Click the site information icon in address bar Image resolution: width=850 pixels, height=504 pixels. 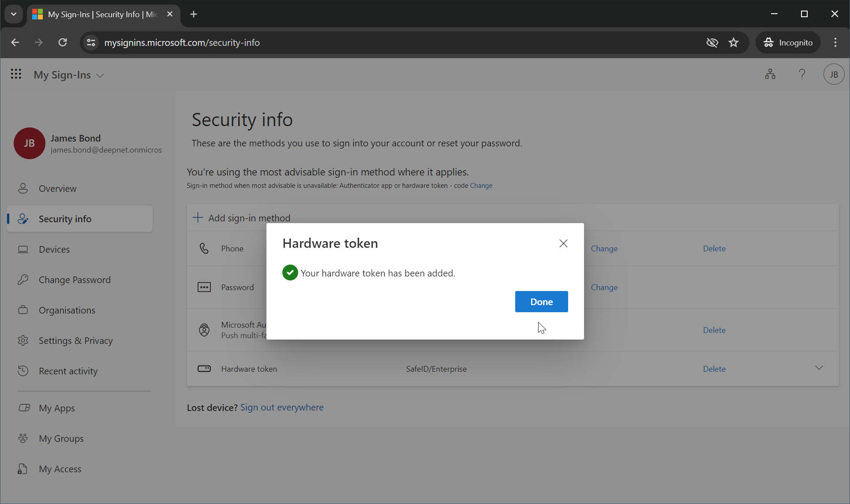(91, 42)
